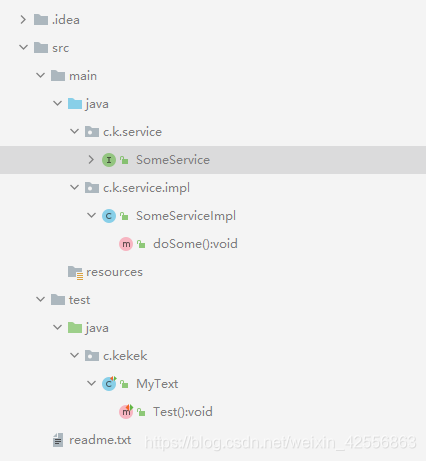Expand the .idea folder
This screenshot has width=426, height=461.
(23, 20)
